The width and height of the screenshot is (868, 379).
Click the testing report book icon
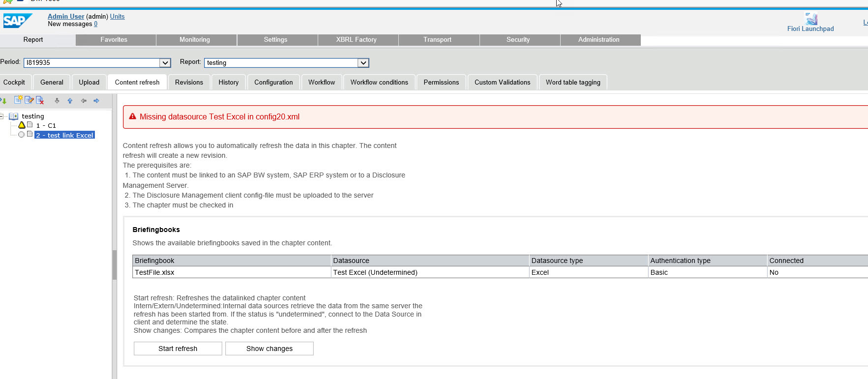tap(14, 116)
